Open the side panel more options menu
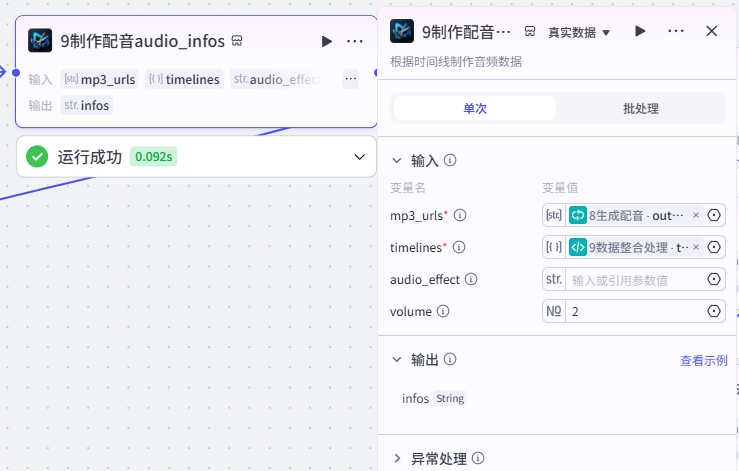 [x=676, y=32]
